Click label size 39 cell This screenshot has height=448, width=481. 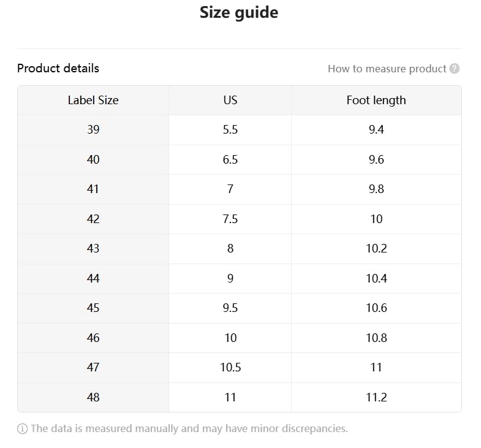(93, 130)
